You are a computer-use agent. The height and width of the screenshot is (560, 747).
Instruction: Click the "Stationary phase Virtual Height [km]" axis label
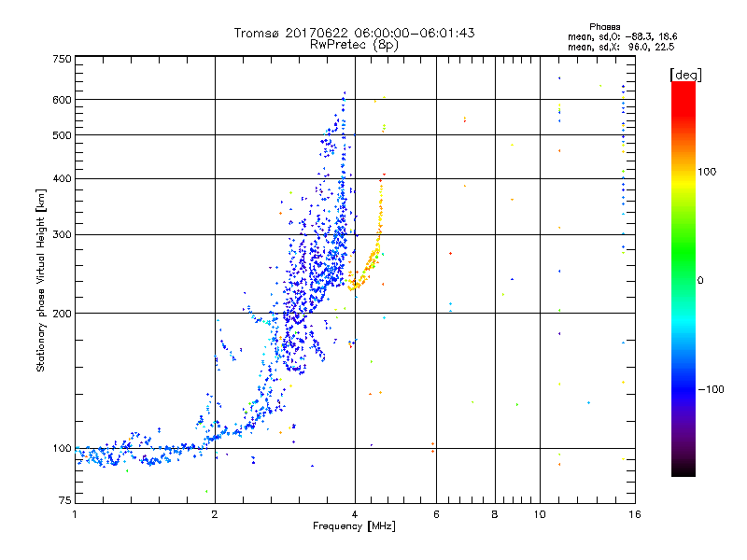(x=40, y=281)
